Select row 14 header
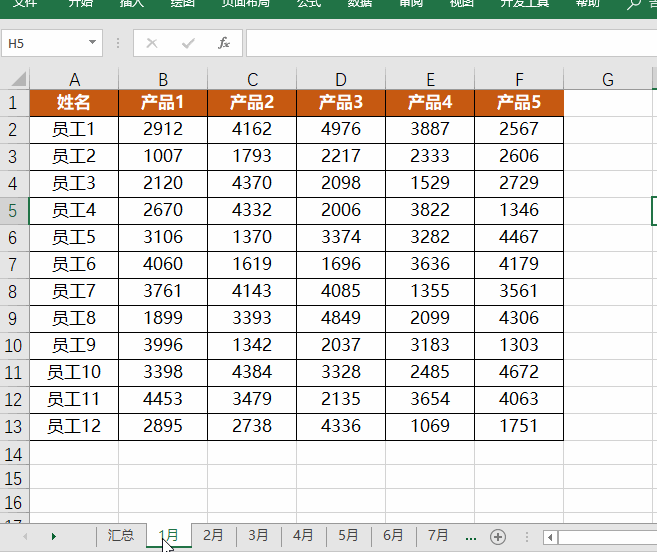Image resolution: width=657 pixels, height=552 pixels. tap(13, 454)
